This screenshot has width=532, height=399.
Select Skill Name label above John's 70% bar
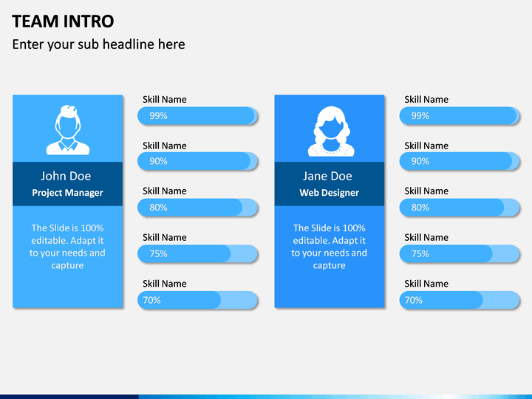[x=165, y=284]
